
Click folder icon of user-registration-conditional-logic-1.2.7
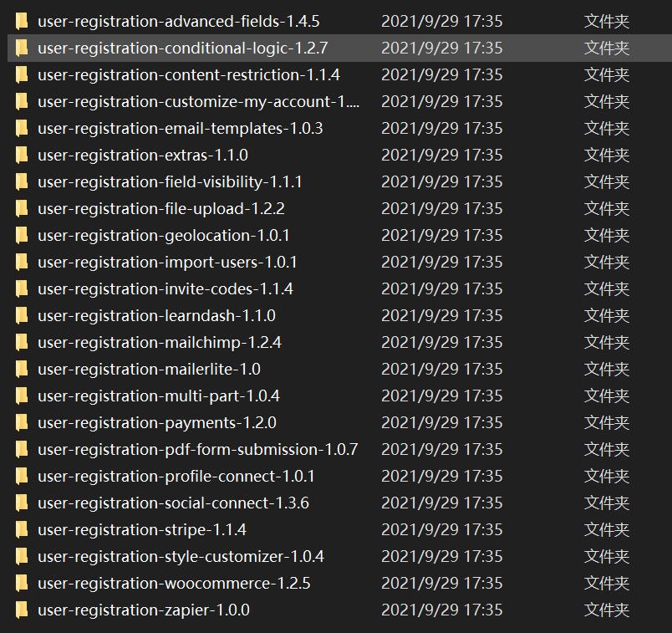22,48
